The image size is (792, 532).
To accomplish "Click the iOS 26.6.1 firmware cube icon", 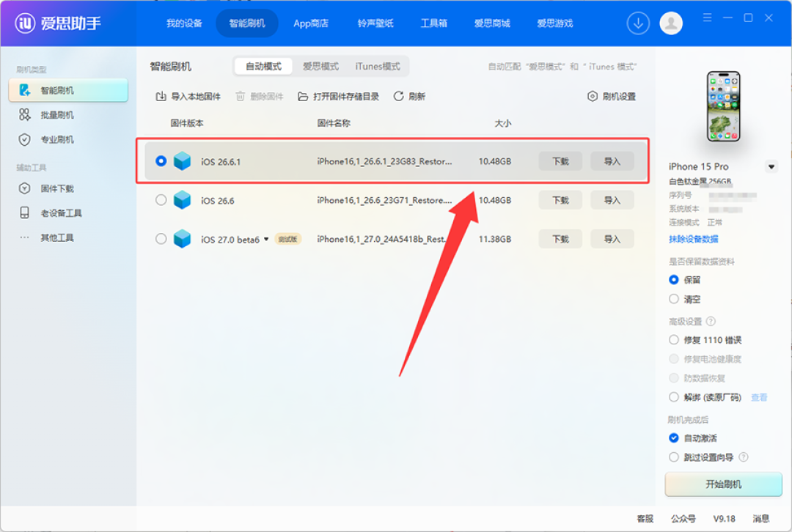I will point(183,161).
